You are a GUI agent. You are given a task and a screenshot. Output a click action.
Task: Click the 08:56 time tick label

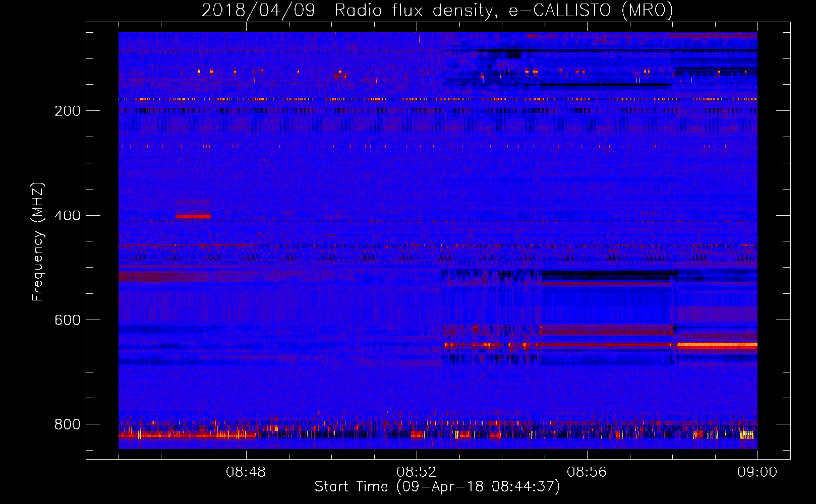[587, 472]
